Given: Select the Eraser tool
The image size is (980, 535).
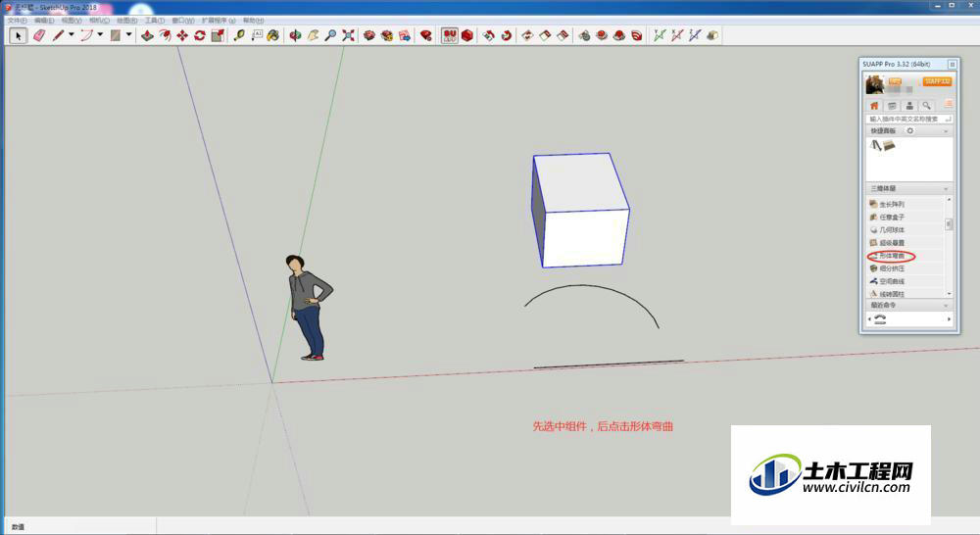Looking at the screenshot, I should 39,35.
